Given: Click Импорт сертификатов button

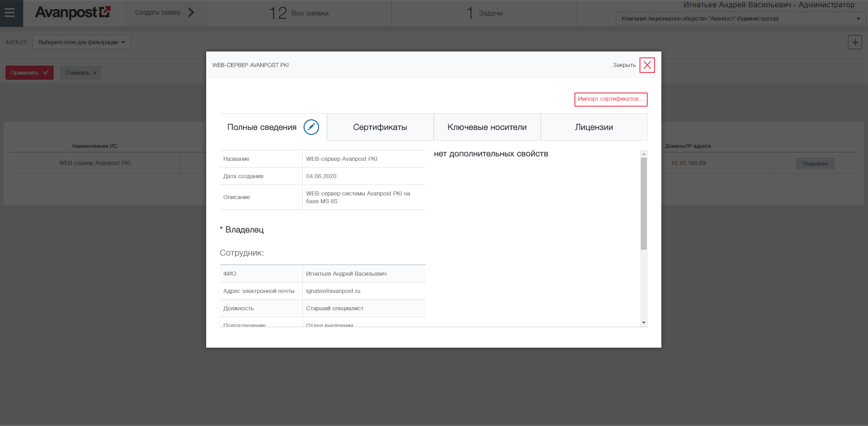Looking at the screenshot, I should pyautogui.click(x=611, y=99).
